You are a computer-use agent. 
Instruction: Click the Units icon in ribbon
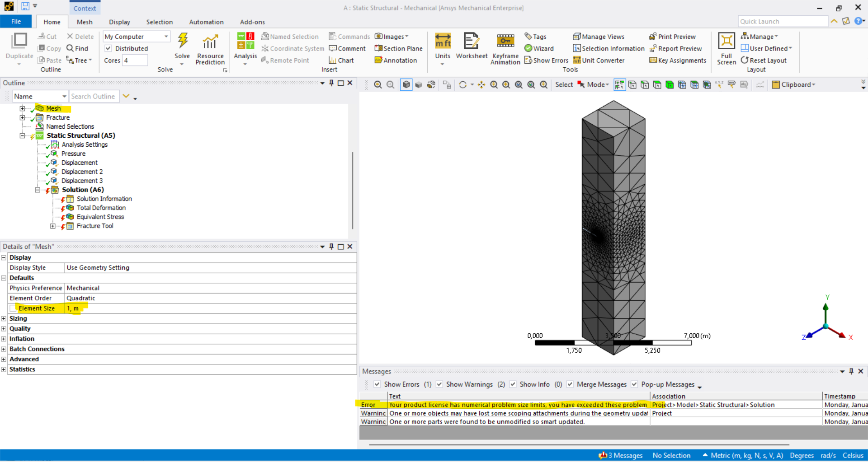point(443,46)
